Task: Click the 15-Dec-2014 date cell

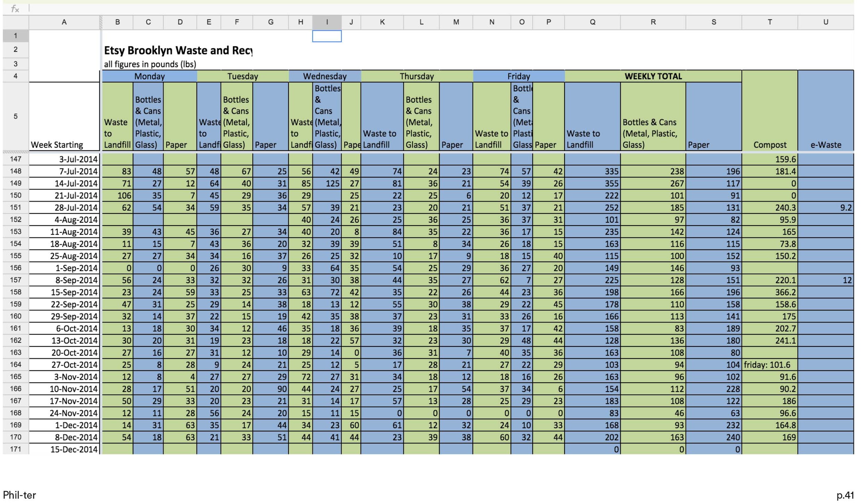Action: click(x=64, y=449)
